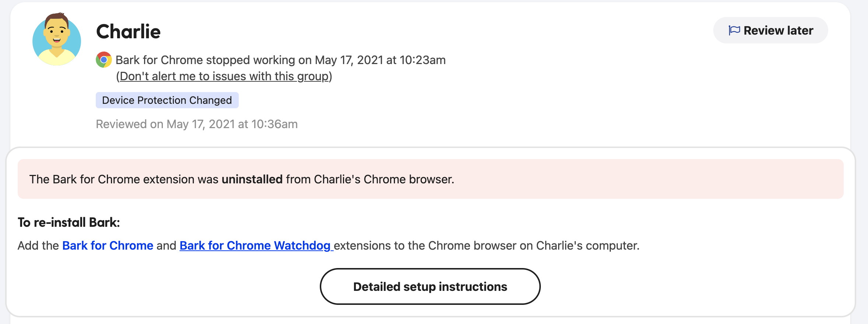Click the Chrome browser icon
The image size is (868, 324).
pyautogui.click(x=104, y=60)
